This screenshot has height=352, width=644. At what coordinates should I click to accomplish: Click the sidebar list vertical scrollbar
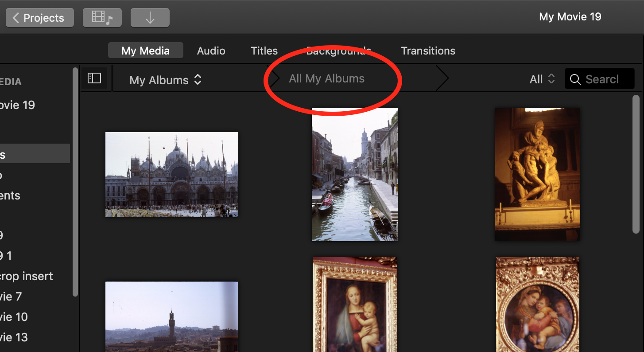[x=75, y=182]
